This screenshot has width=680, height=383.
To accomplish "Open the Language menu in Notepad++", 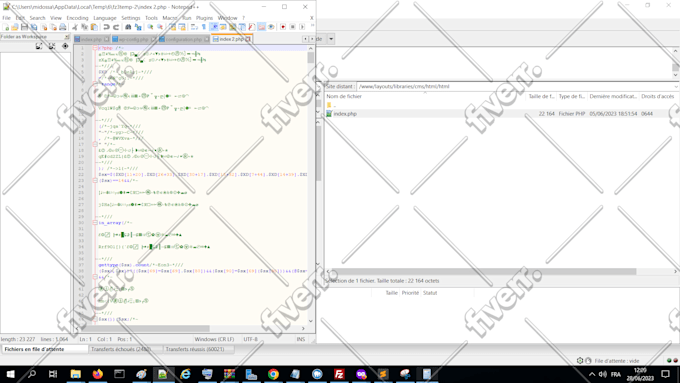I will click(105, 18).
